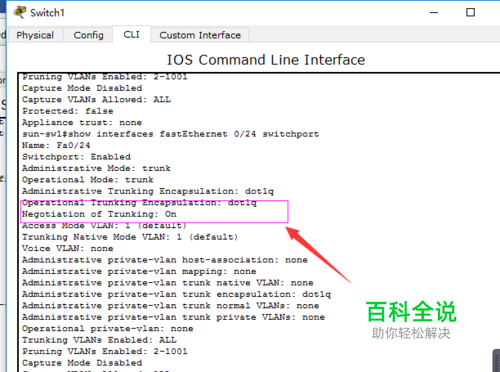Click 'Access Mode VLAN: 1 (default)' line
The height and width of the screenshot is (372, 500).
104,225
